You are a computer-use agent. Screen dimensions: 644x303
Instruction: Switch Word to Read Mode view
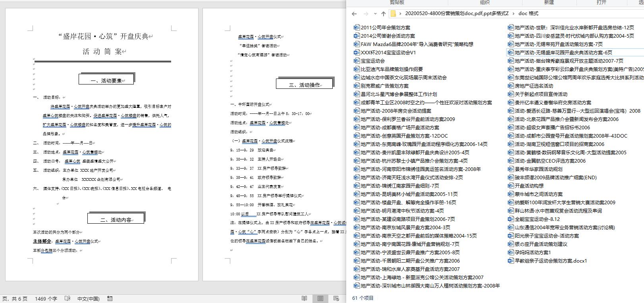coord(304,298)
